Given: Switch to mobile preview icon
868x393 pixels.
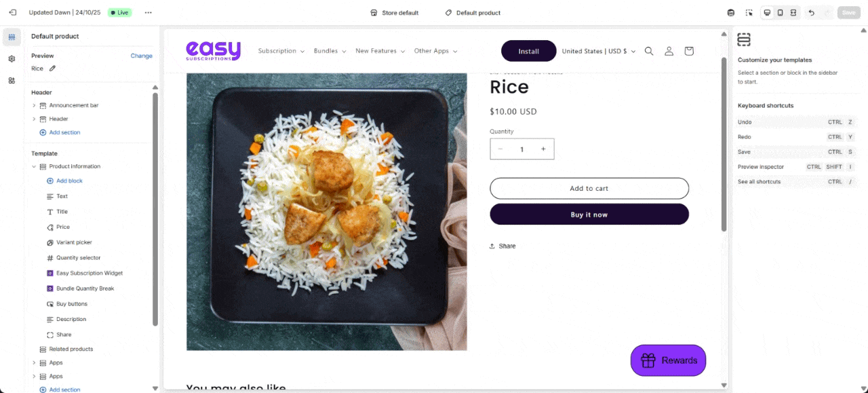Looking at the screenshot, I should point(780,13).
